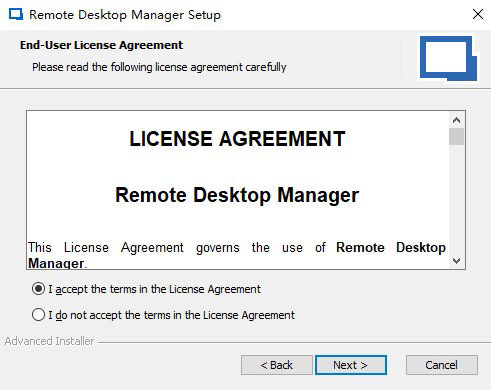Select "I accept the terms" radio button
491x390 pixels.
pyautogui.click(x=38, y=289)
